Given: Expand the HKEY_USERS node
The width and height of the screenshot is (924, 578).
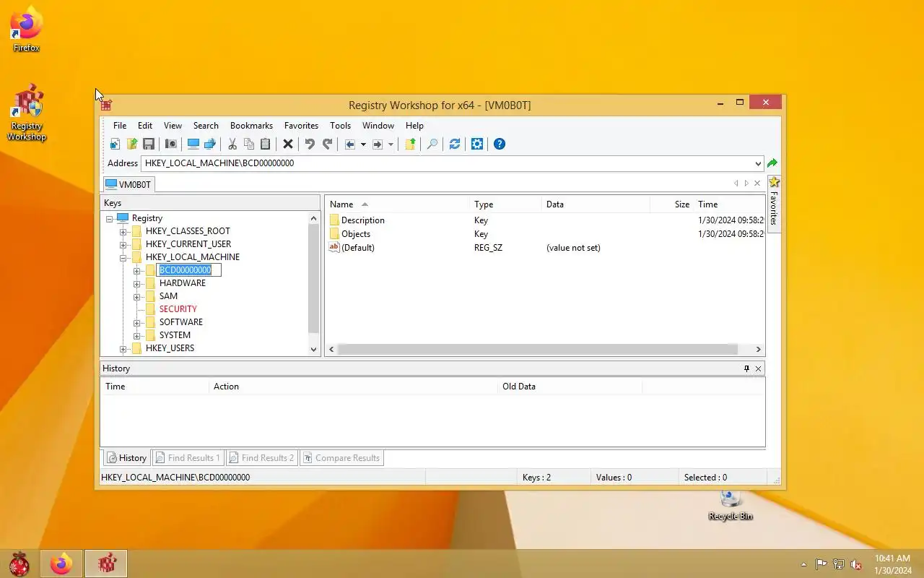Looking at the screenshot, I should [x=123, y=348].
